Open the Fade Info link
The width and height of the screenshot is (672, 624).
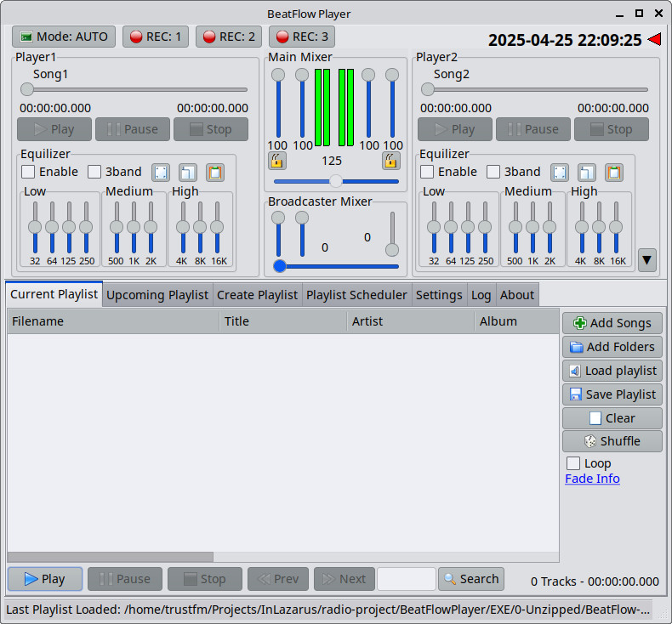[592, 479]
